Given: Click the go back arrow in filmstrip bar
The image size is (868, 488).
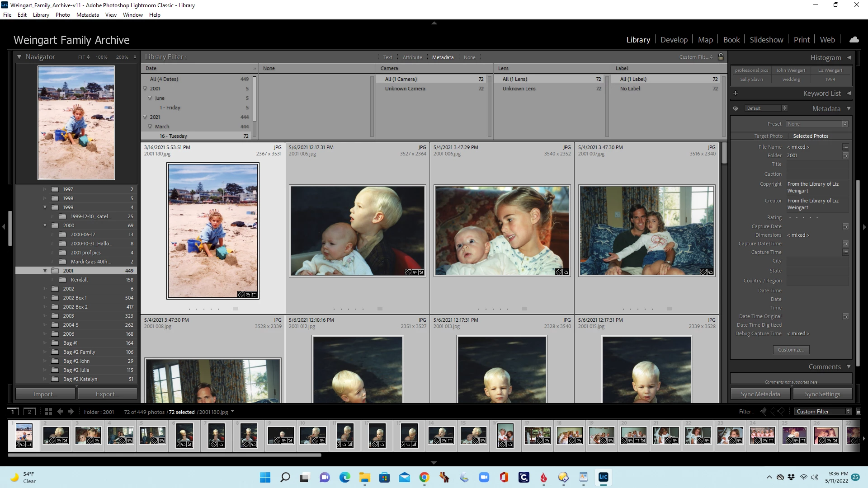Looking at the screenshot, I should pyautogui.click(x=60, y=412).
